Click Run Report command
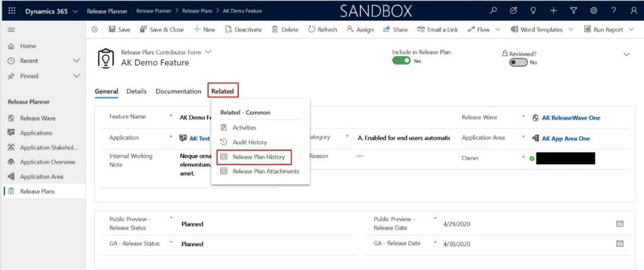Viewport: 644px width, 270px height. (x=604, y=30)
